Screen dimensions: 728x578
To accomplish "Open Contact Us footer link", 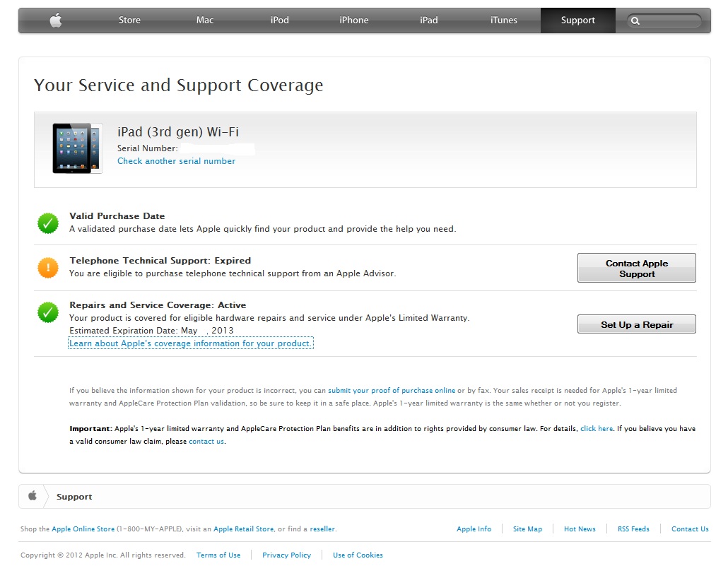I will pyautogui.click(x=690, y=529).
